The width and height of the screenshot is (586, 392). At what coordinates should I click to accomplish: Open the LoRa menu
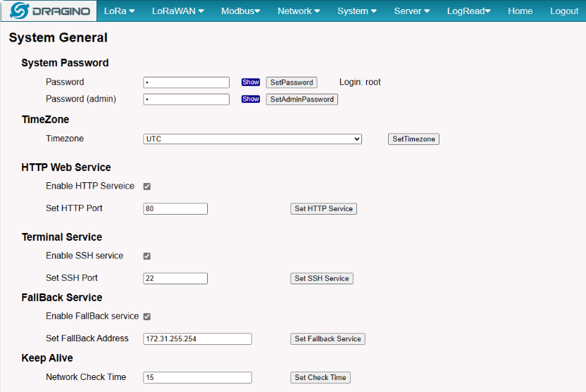pos(119,11)
